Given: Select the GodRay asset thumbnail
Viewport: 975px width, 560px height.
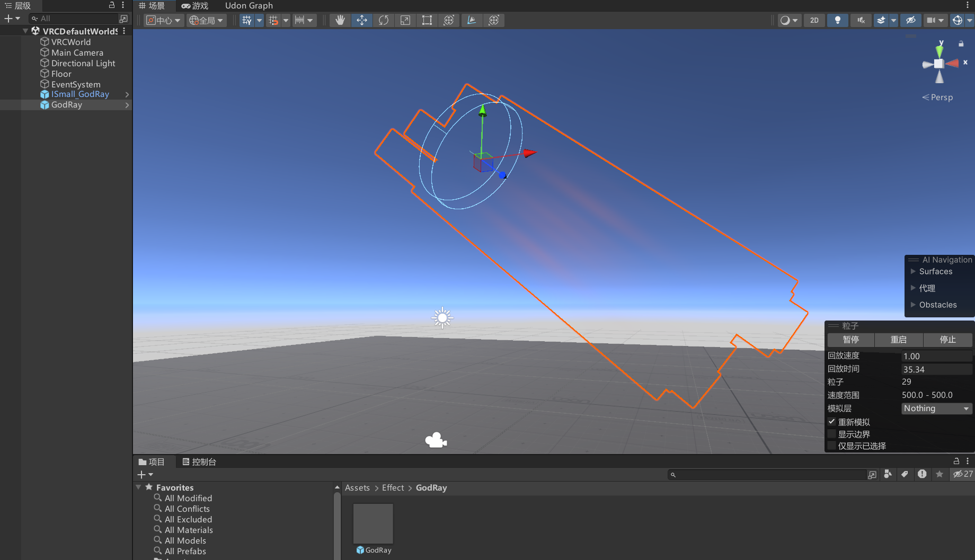Looking at the screenshot, I should pos(374,523).
